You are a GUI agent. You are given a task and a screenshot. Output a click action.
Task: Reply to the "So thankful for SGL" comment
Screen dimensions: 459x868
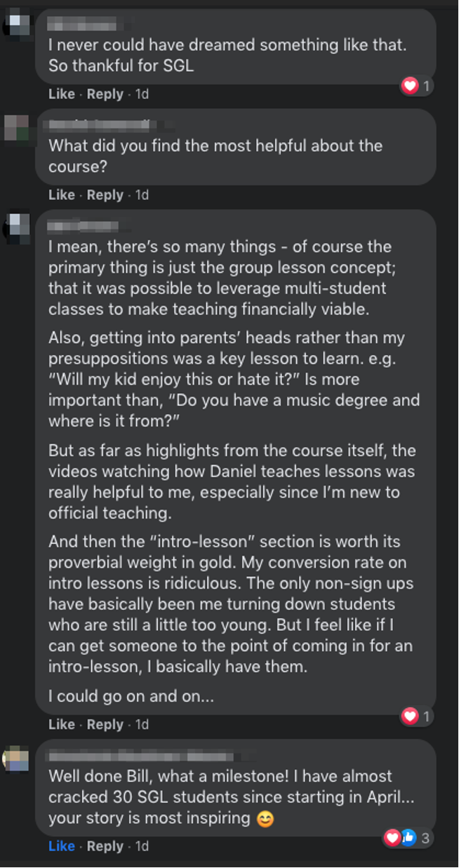coord(105,94)
